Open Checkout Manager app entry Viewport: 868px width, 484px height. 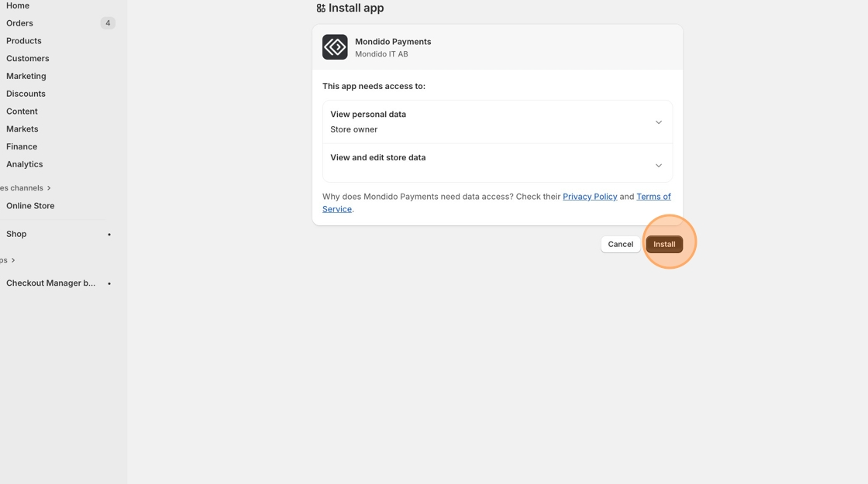point(51,283)
